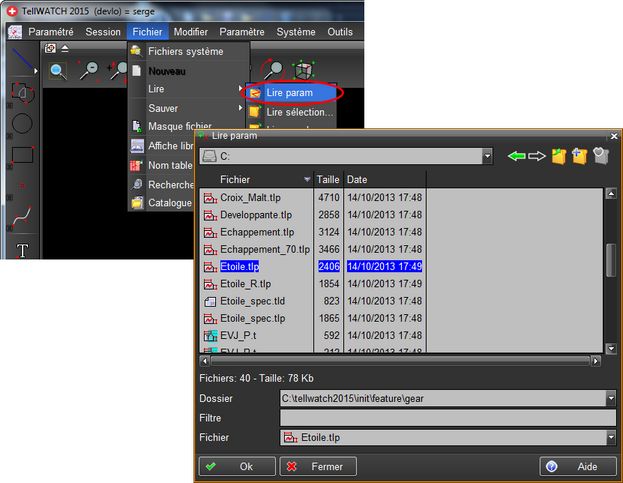Screen dimensions: 623x483
Task: Click the vertical scrollbar thumb
Action: point(611,261)
